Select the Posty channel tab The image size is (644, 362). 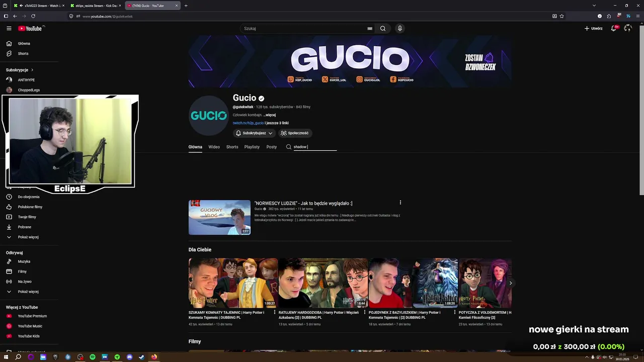click(x=272, y=147)
